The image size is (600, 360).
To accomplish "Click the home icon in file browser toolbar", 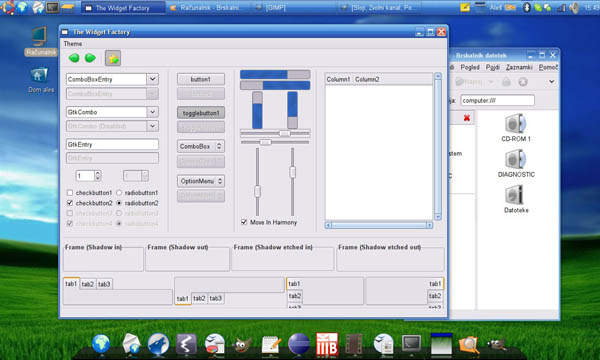I will [506, 81].
